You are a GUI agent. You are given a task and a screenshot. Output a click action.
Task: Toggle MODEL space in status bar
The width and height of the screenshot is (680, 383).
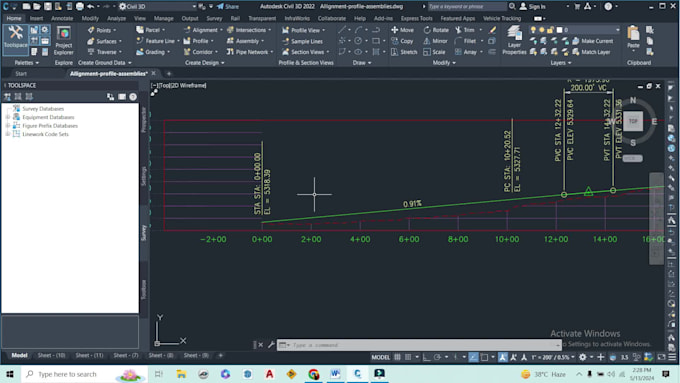[380, 357]
